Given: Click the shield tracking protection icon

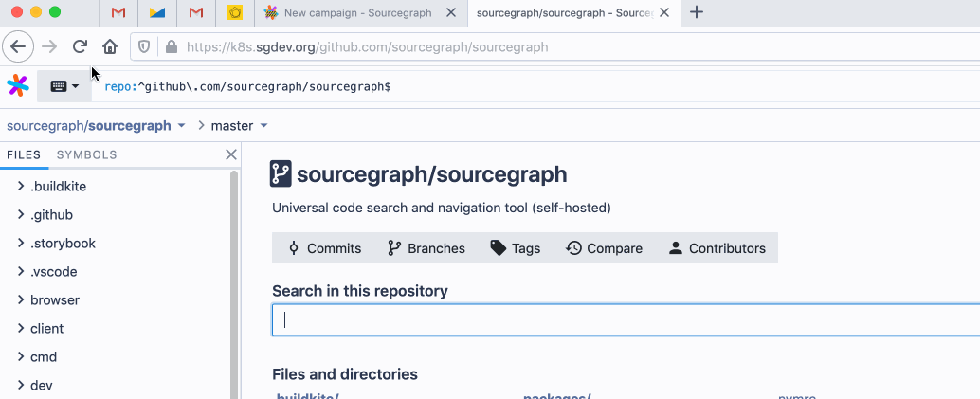Looking at the screenshot, I should pyautogui.click(x=144, y=46).
